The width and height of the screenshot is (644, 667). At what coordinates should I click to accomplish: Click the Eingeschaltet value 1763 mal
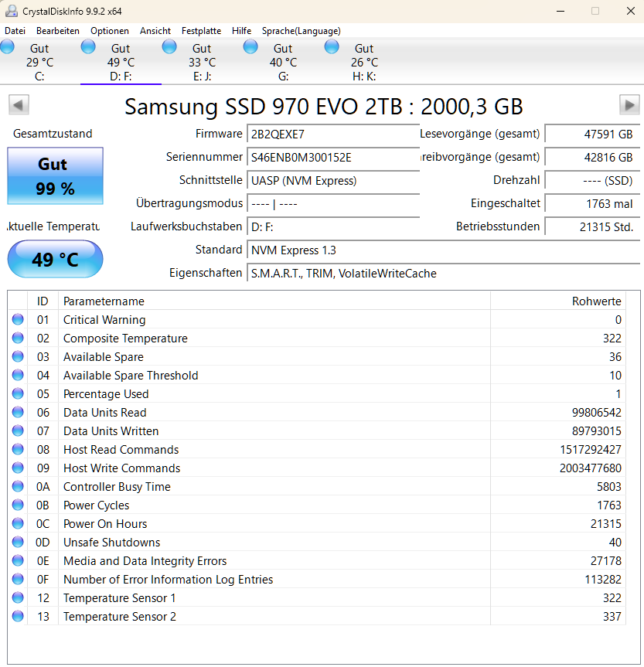click(592, 204)
